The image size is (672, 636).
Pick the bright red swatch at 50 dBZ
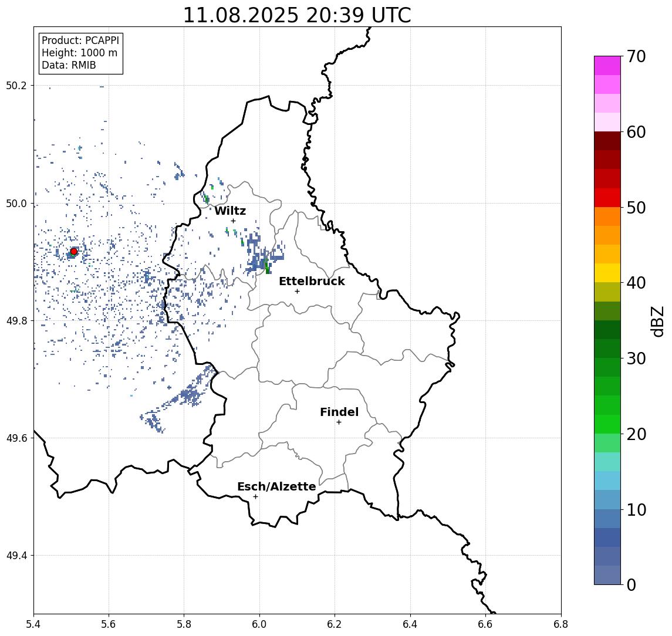pos(607,198)
